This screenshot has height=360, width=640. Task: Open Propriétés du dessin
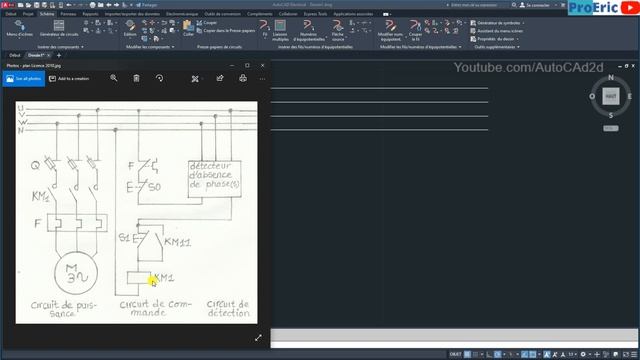(492, 39)
